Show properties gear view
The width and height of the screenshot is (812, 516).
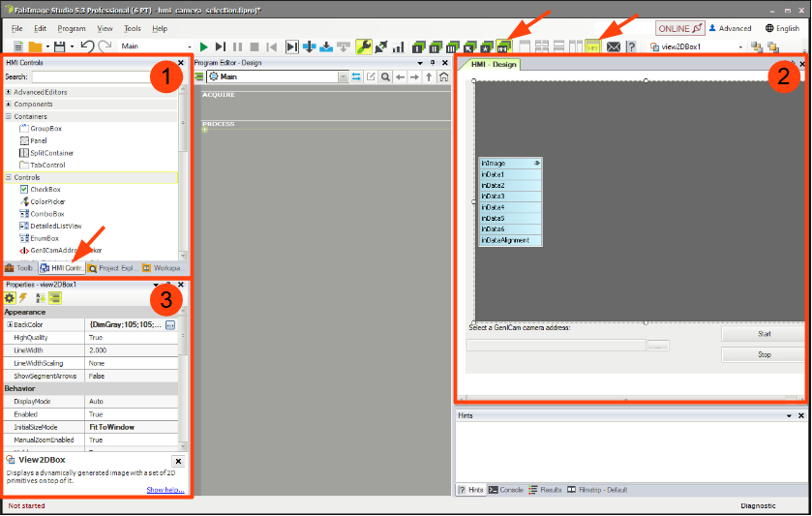click(x=10, y=298)
